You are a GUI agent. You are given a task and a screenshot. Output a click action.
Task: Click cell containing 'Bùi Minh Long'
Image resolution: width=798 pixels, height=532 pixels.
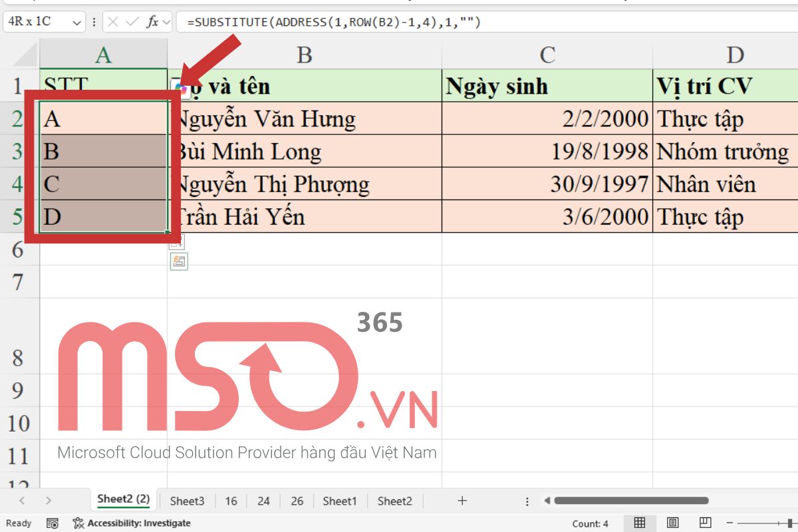[305, 152]
